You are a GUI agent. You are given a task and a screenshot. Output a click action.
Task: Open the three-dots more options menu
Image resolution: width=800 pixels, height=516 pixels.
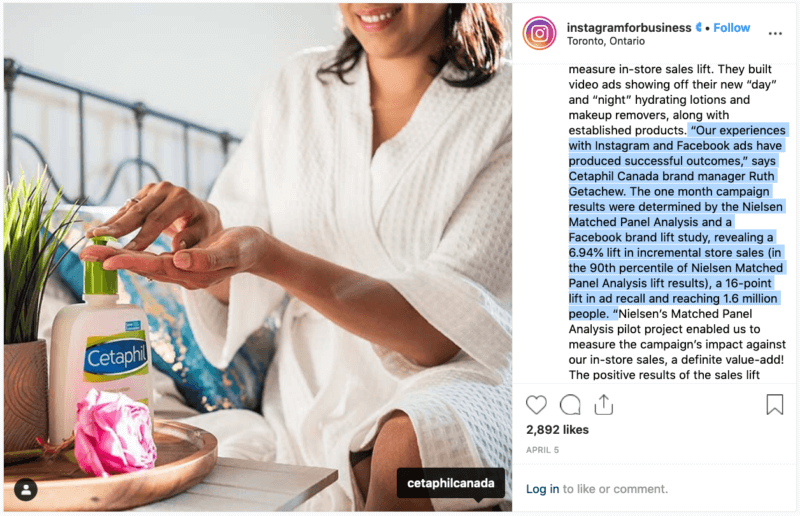775,34
